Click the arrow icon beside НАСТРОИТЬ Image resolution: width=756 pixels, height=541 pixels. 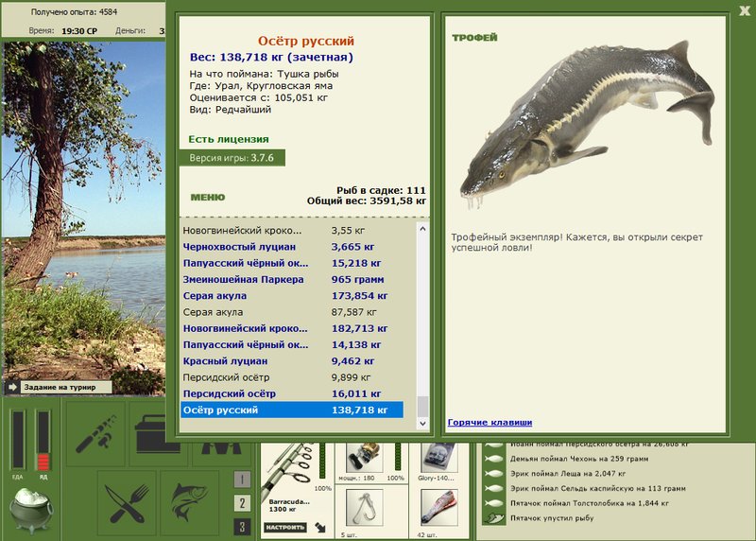click(320, 527)
